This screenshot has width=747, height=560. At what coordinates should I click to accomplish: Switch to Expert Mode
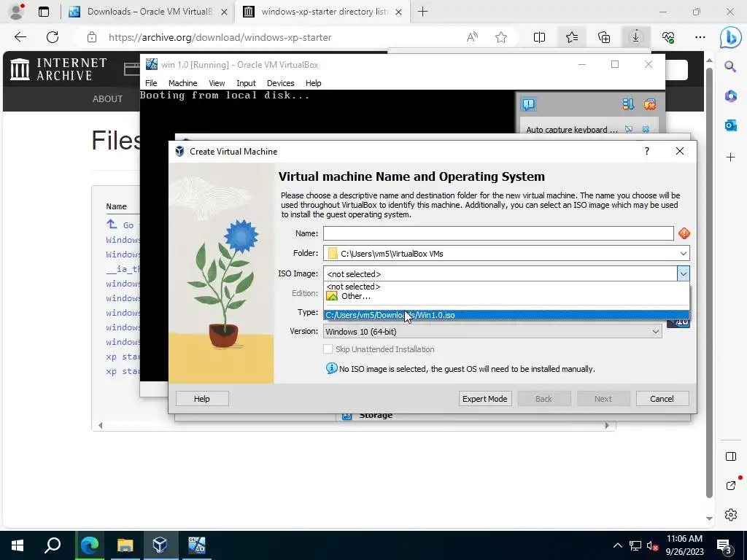[x=485, y=399]
